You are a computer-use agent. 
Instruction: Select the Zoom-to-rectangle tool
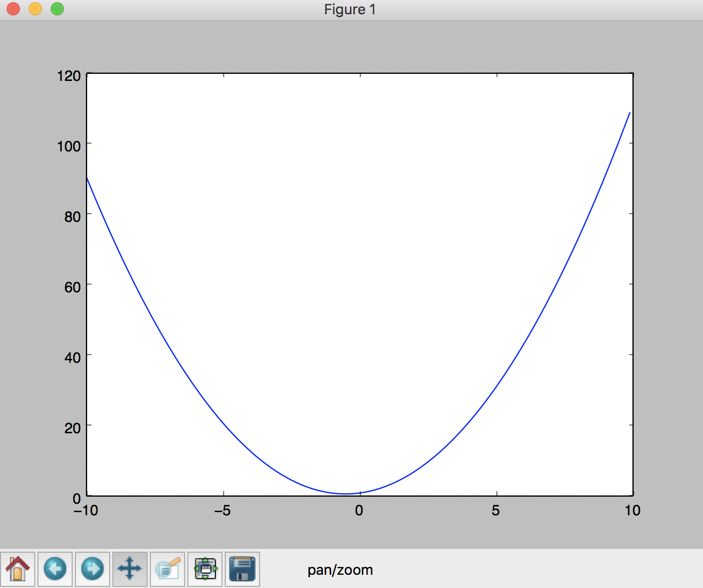(x=167, y=569)
